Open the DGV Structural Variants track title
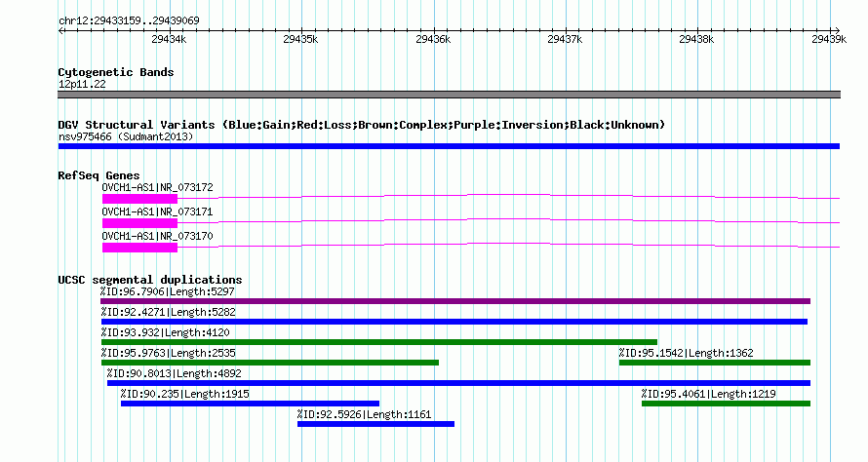 click(362, 125)
